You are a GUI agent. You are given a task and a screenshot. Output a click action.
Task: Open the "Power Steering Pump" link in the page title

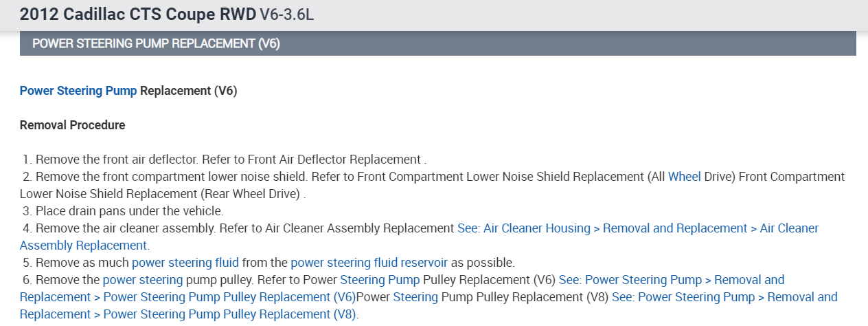pos(78,91)
